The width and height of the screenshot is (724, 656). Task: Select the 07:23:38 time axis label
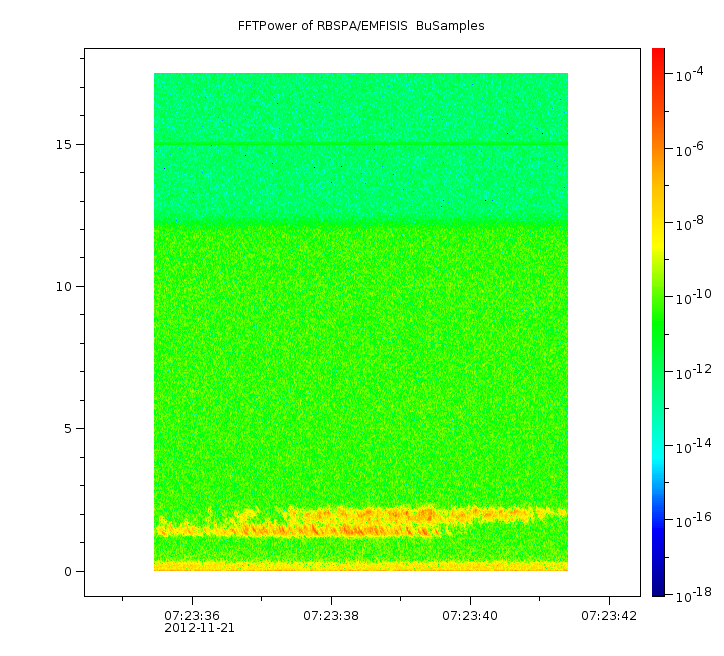click(x=331, y=616)
